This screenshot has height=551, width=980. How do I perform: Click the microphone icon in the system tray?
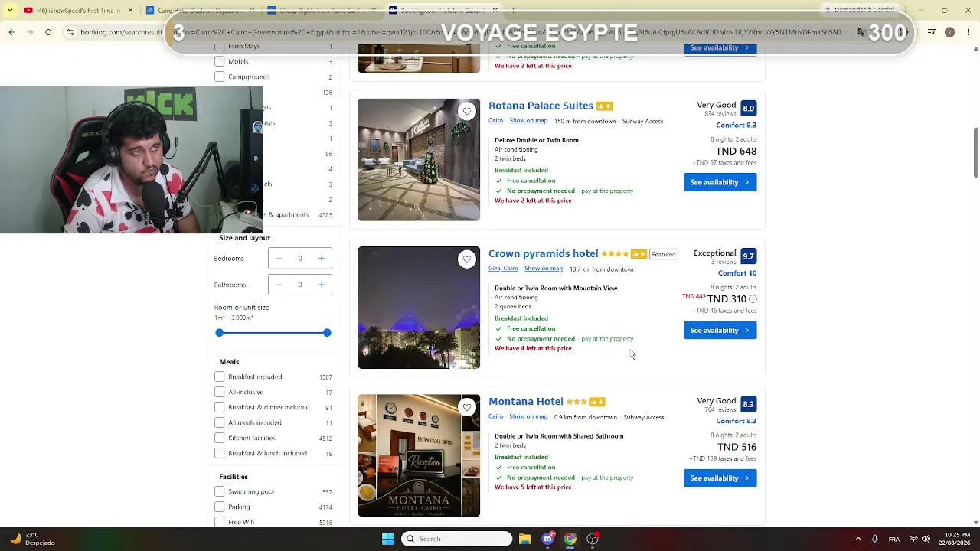coord(875,539)
